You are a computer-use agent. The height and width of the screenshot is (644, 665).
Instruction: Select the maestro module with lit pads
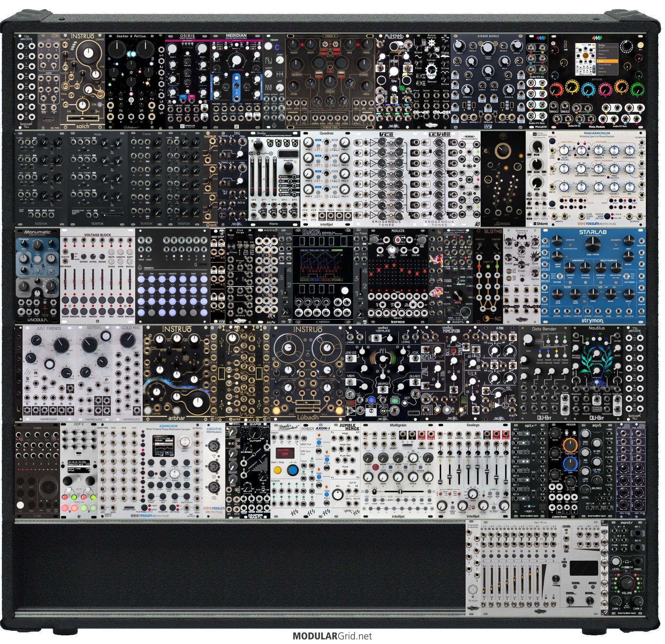[173, 276]
